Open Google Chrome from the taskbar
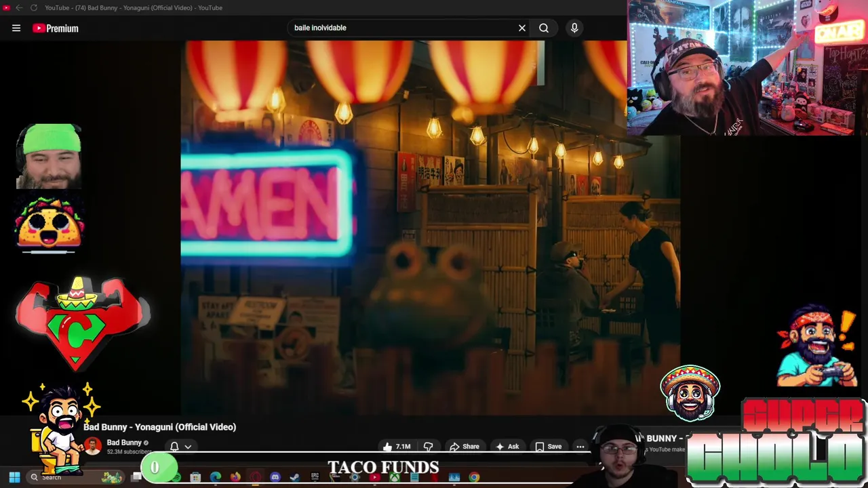The image size is (868, 488). [474, 477]
